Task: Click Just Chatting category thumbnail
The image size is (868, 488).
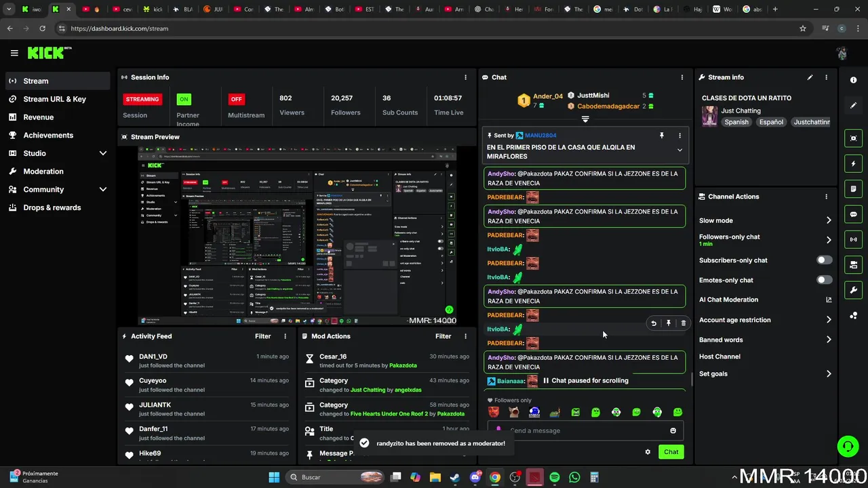Action: pyautogui.click(x=709, y=116)
